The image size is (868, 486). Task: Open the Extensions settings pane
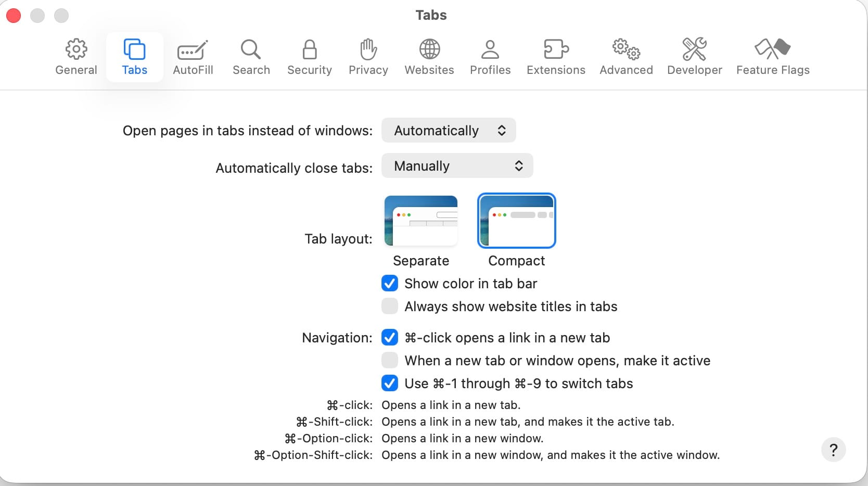pyautogui.click(x=555, y=57)
